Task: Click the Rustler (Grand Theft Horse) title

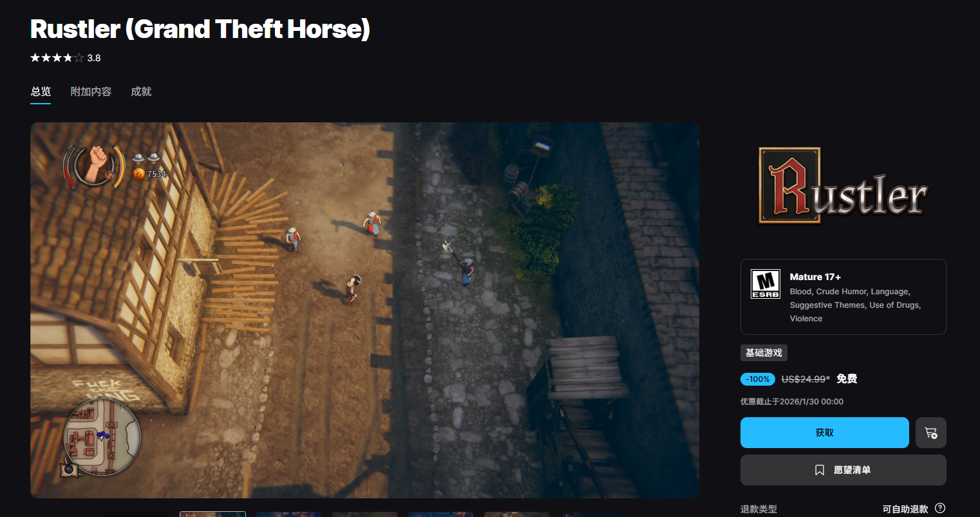Action: click(200, 29)
